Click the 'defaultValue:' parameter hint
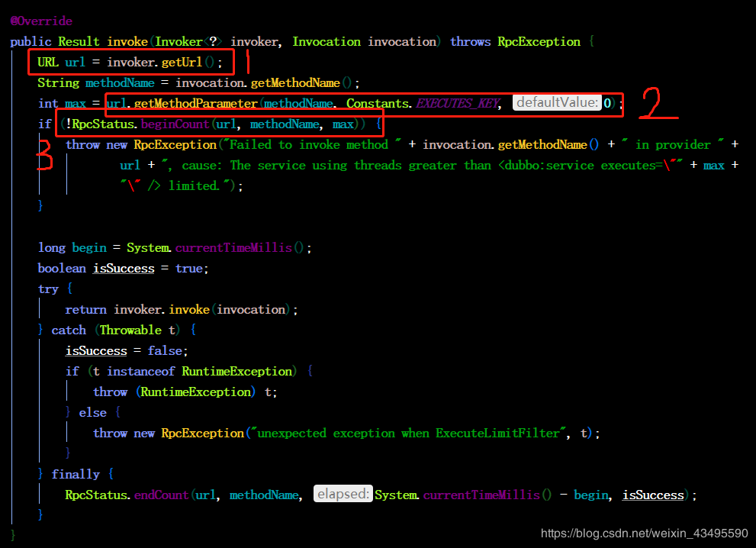 click(x=557, y=102)
